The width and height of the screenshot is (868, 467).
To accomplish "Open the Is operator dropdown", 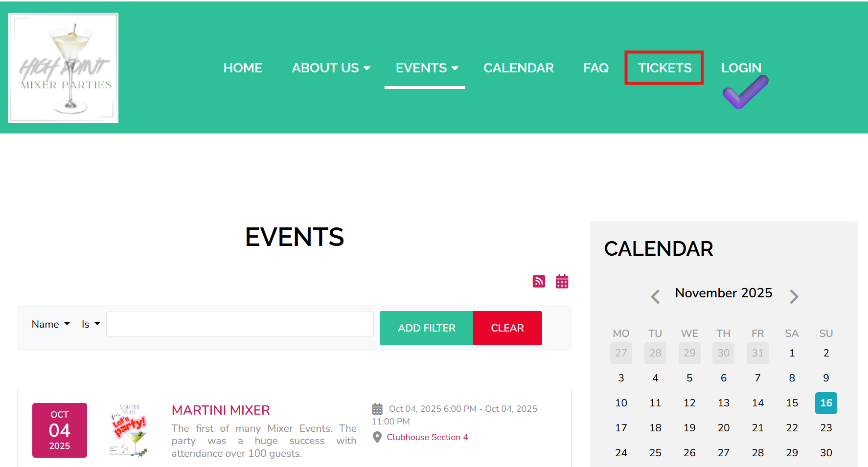I will point(91,324).
